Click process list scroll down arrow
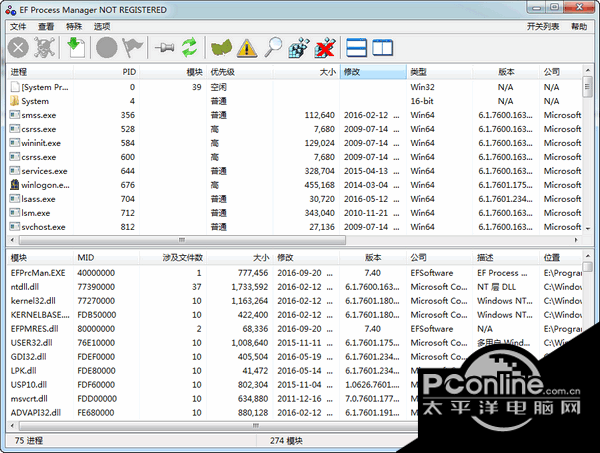This screenshot has height=453, width=600. point(587,228)
